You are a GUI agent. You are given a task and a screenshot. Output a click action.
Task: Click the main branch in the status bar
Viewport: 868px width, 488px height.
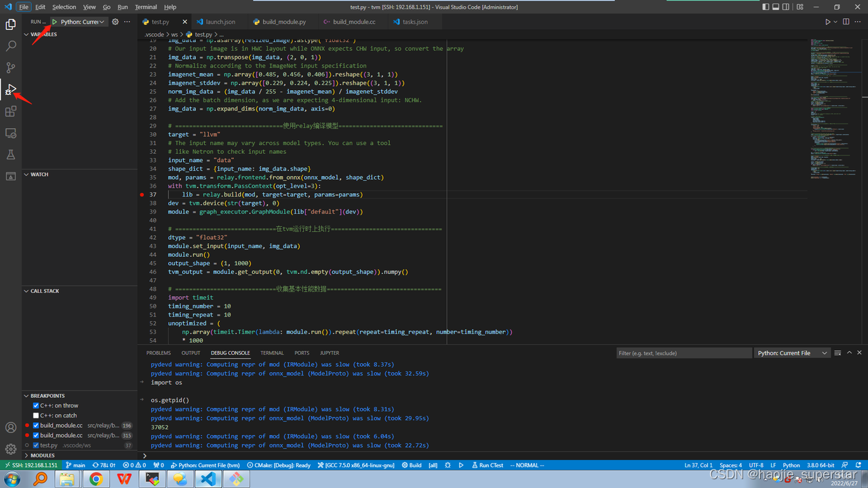pyautogui.click(x=75, y=466)
